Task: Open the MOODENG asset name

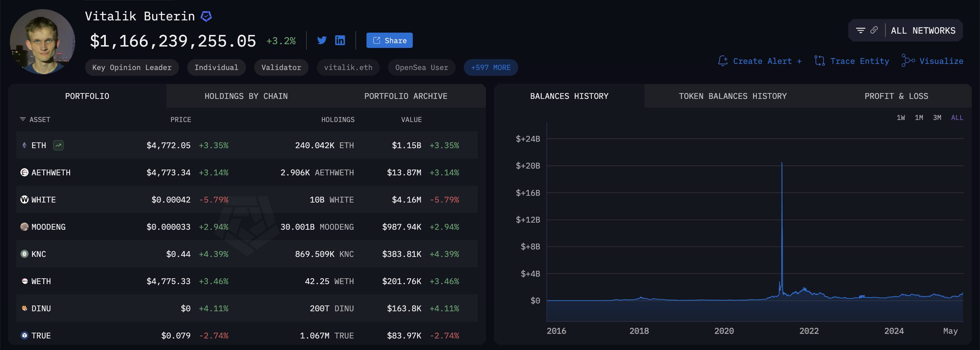Action: click(x=48, y=227)
